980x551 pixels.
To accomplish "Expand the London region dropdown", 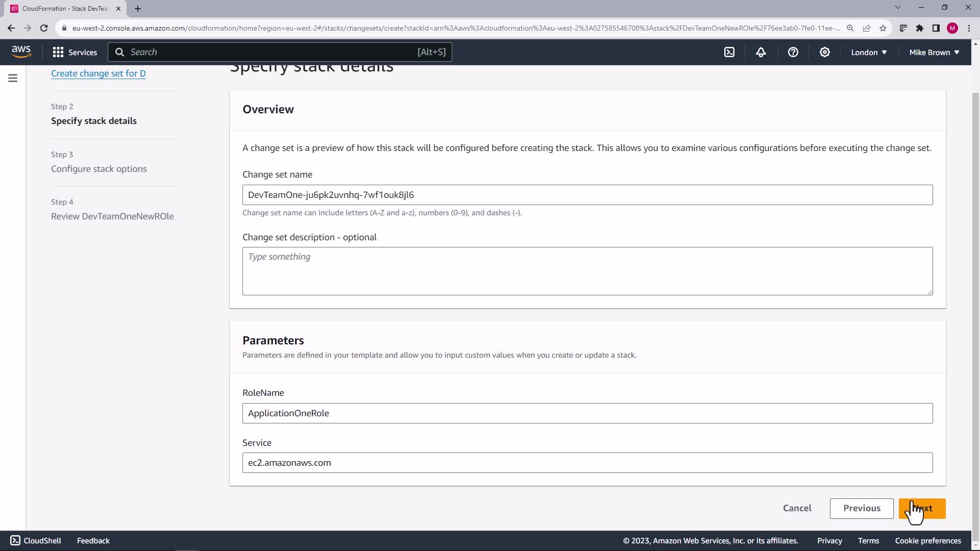I will pos(868,52).
